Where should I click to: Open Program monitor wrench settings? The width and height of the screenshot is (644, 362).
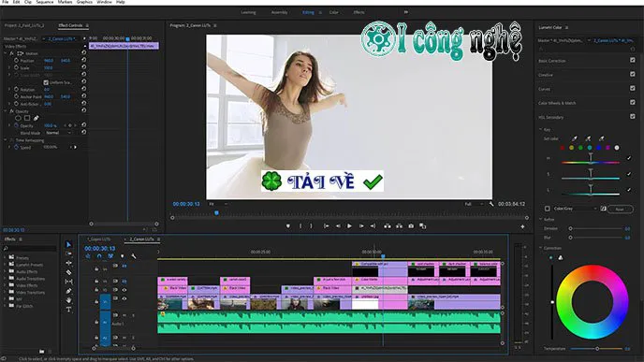491,204
